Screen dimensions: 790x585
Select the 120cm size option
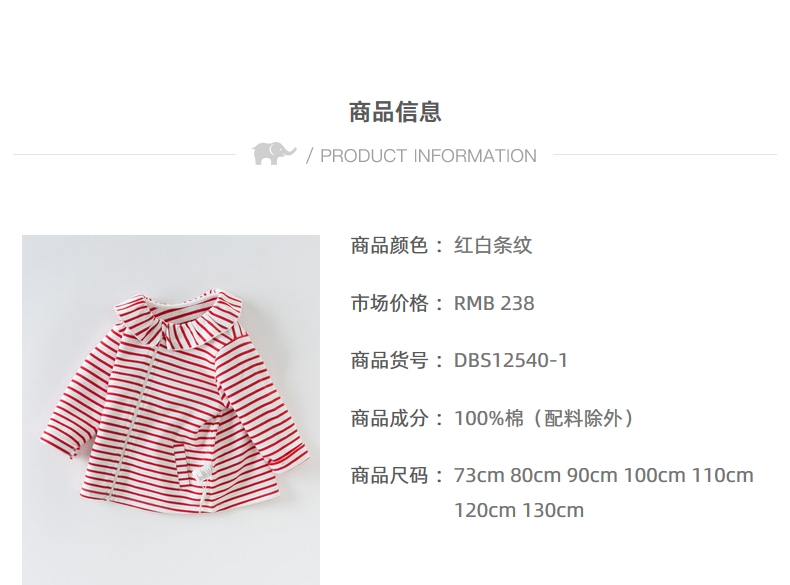click(x=484, y=510)
